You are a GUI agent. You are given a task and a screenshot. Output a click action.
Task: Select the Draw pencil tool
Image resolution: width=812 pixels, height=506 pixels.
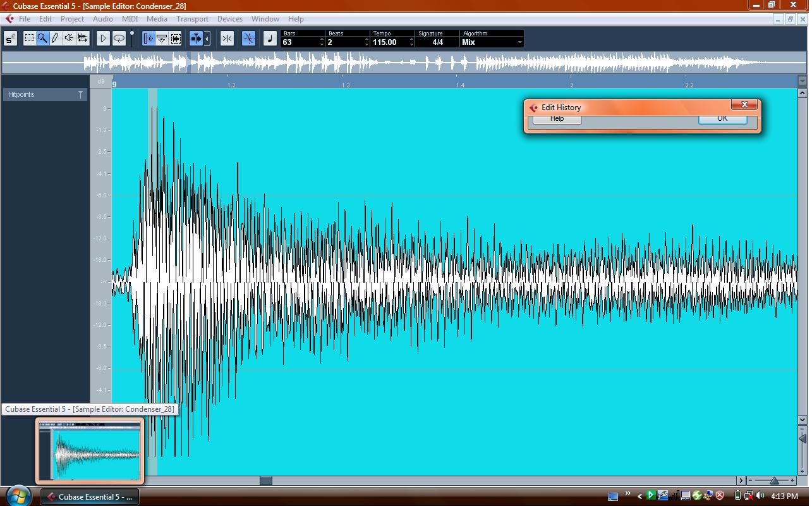56,39
